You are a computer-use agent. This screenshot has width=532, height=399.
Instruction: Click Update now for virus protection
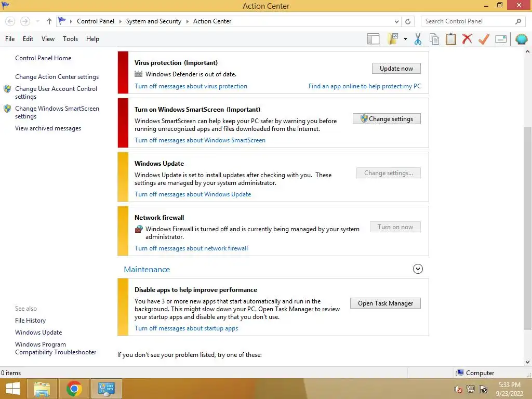396,69
